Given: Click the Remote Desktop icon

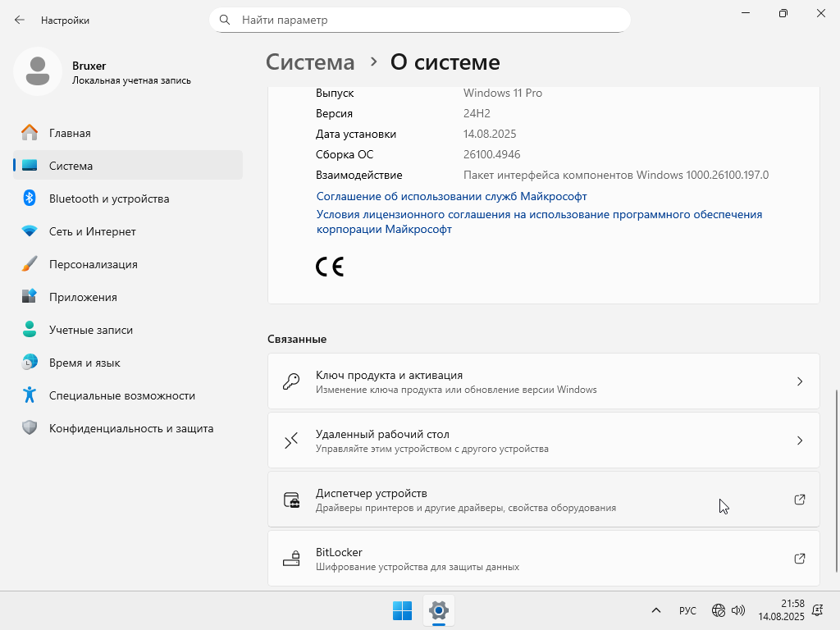Looking at the screenshot, I should (x=291, y=441).
